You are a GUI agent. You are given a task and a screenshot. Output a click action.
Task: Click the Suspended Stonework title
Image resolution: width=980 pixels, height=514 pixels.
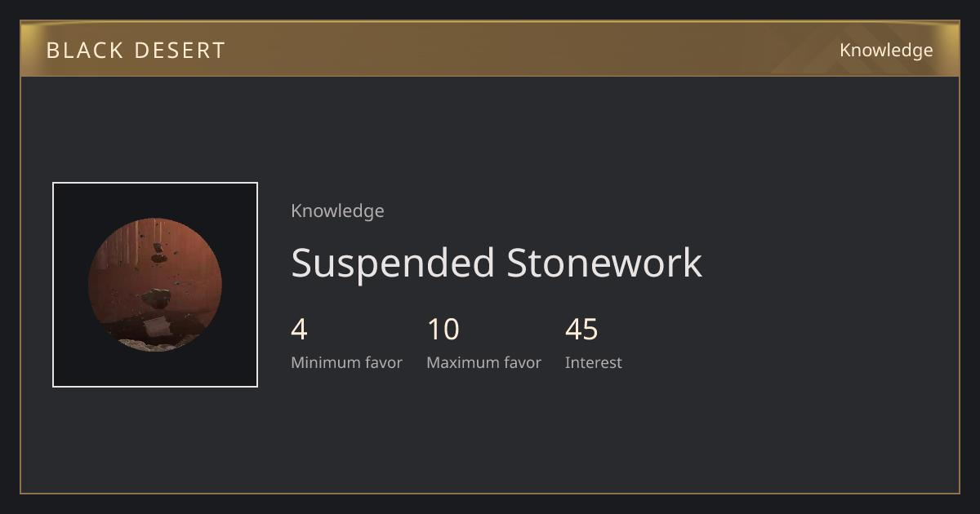click(497, 263)
